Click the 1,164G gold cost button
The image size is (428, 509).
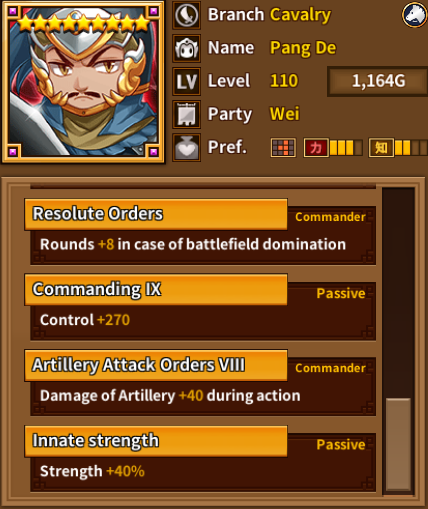(x=378, y=81)
